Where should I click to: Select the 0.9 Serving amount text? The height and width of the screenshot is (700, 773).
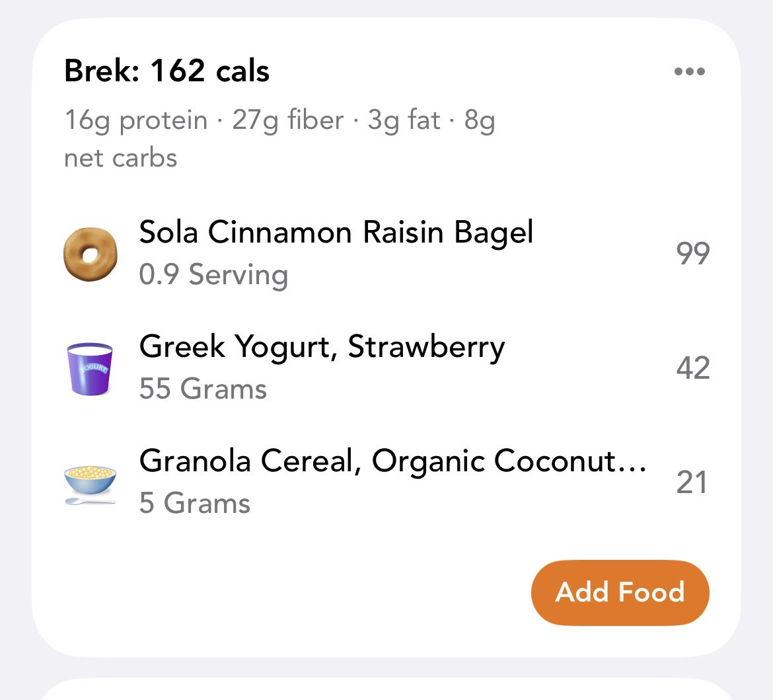tap(213, 275)
